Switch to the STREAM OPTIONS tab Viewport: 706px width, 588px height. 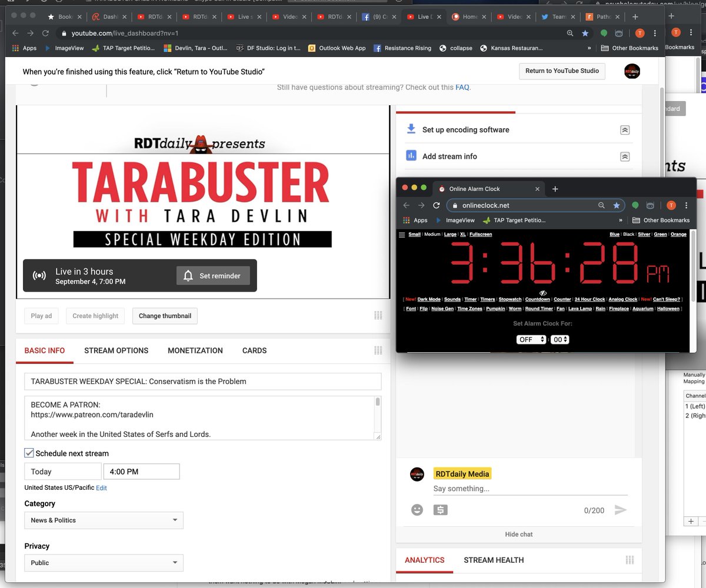(x=116, y=350)
